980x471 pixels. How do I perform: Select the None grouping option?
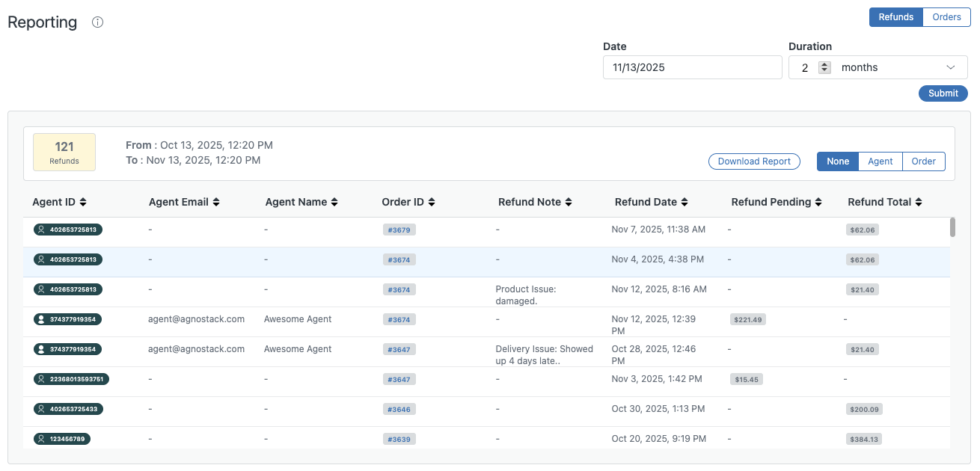point(837,161)
